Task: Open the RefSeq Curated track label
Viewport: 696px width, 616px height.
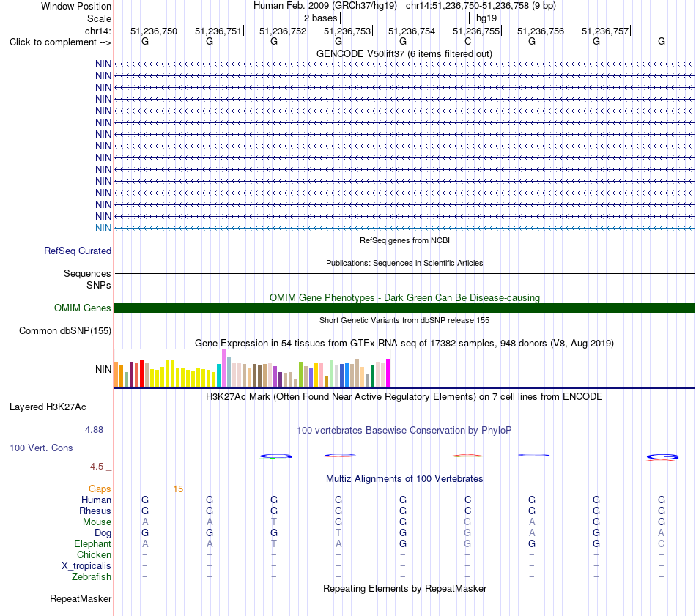Action: click(x=78, y=251)
